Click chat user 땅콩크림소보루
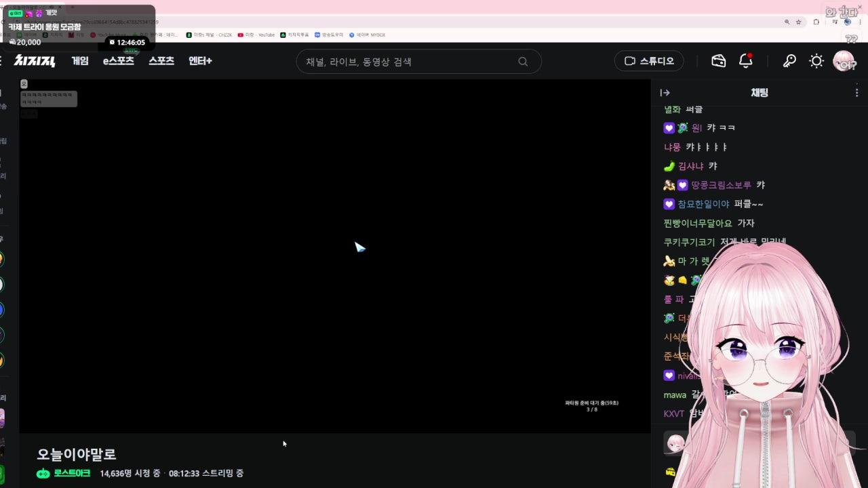 [722, 185]
